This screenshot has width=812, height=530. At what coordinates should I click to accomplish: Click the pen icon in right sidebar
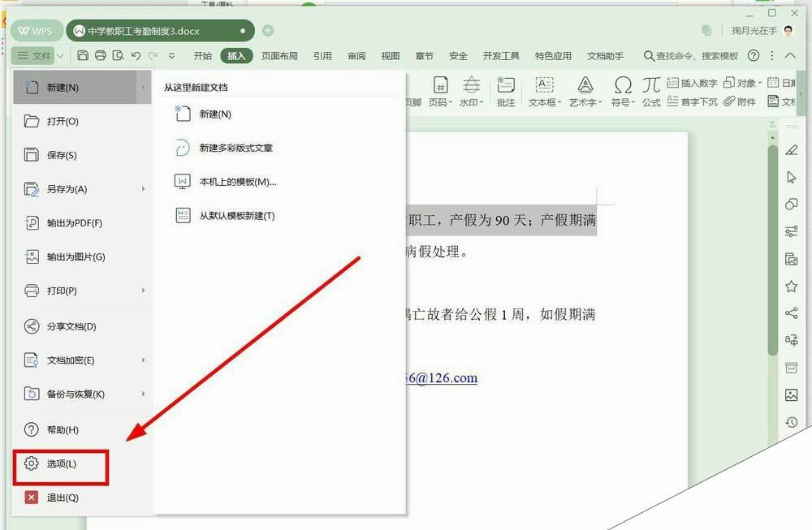791,150
